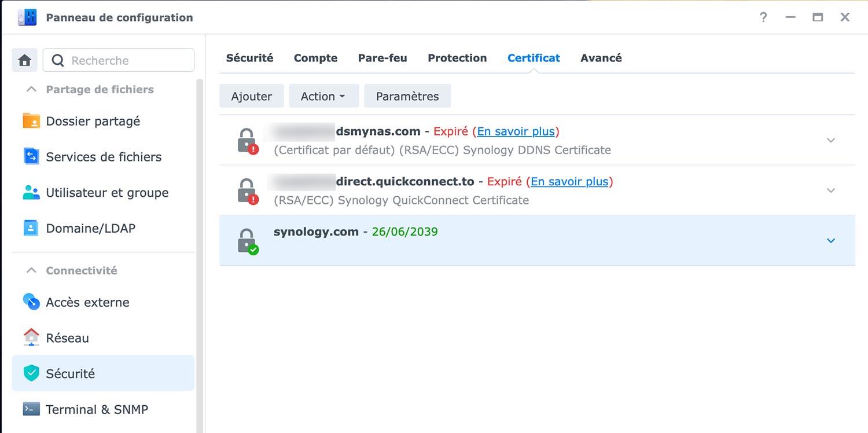This screenshot has width=868, height=433.
Task: Click the Accès externe icon
Action: pyautogui.click(x=31, y=302)
